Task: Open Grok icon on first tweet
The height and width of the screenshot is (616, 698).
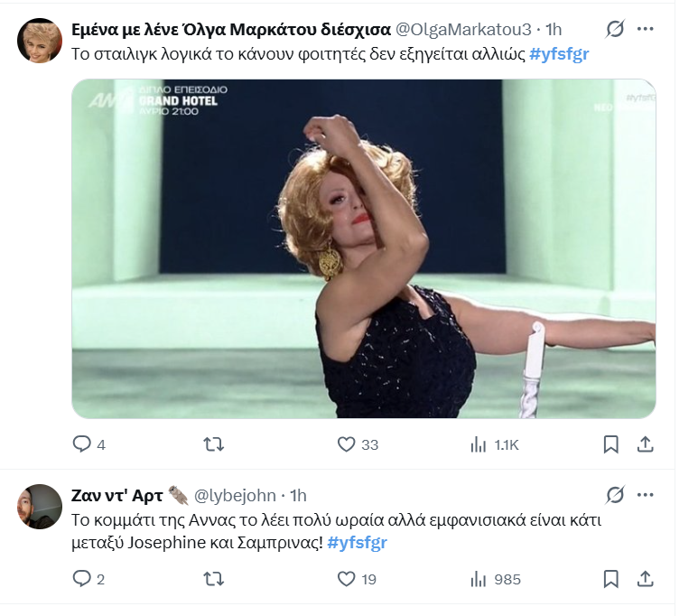Action: [x=615, y=30]
